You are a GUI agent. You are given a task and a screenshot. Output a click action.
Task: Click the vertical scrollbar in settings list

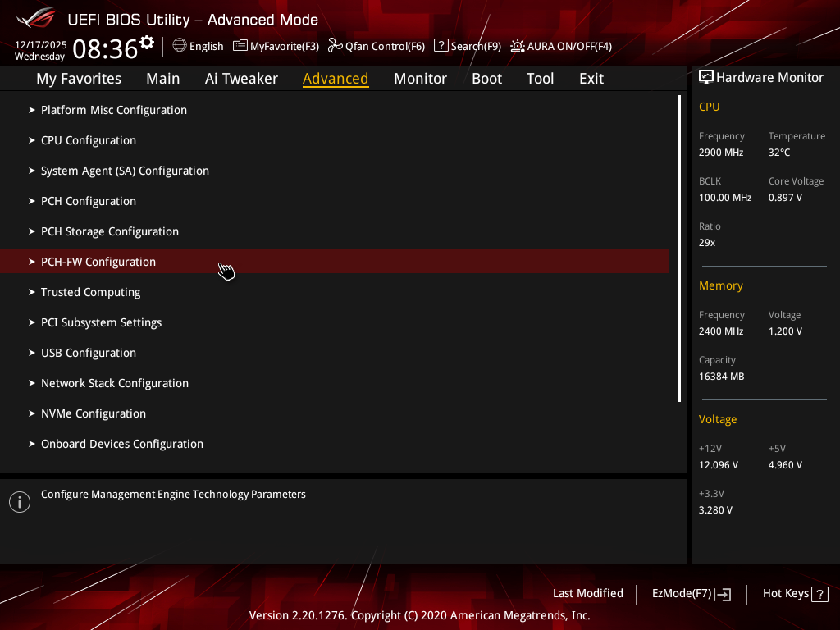[679, 248]
